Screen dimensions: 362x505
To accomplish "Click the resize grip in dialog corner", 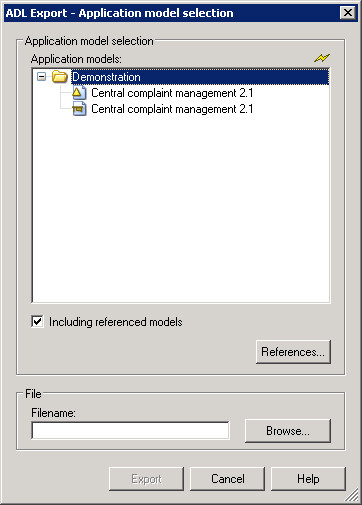I will (x=352, y=495).
